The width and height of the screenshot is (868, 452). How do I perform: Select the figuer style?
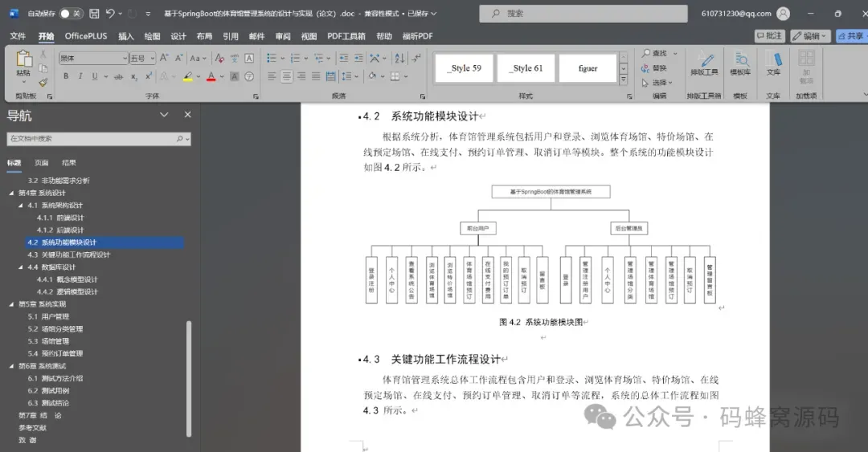pyautogui.click(x=588, y=68)
